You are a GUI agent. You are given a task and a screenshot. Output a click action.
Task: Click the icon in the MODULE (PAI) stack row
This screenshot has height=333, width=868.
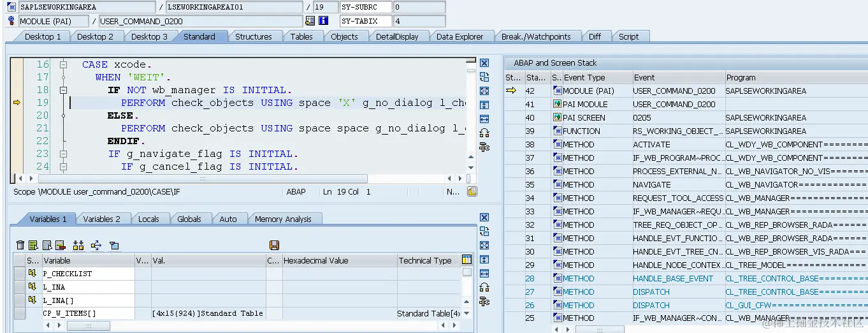[x=557, y=91]
